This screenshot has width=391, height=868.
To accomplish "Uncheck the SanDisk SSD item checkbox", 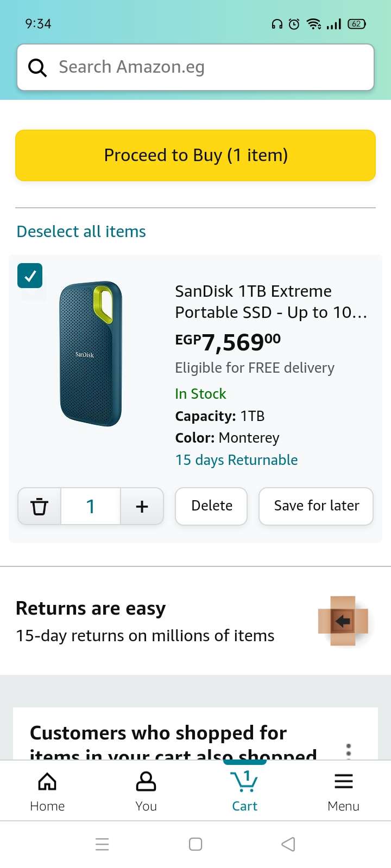I will pos(30,276).
